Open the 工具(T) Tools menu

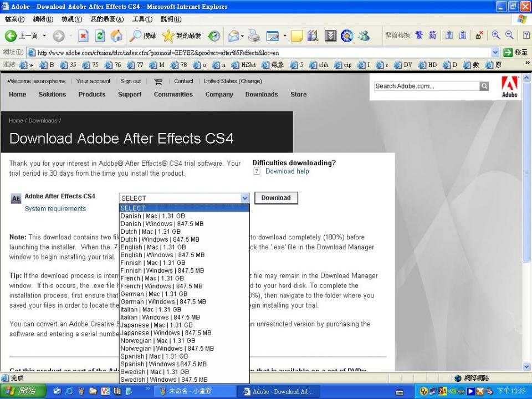[142, 19]
